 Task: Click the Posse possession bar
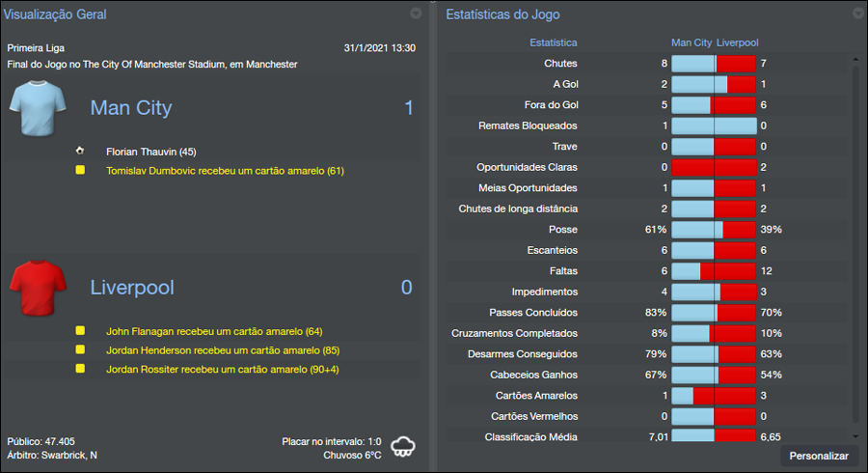tap(714, 230)
